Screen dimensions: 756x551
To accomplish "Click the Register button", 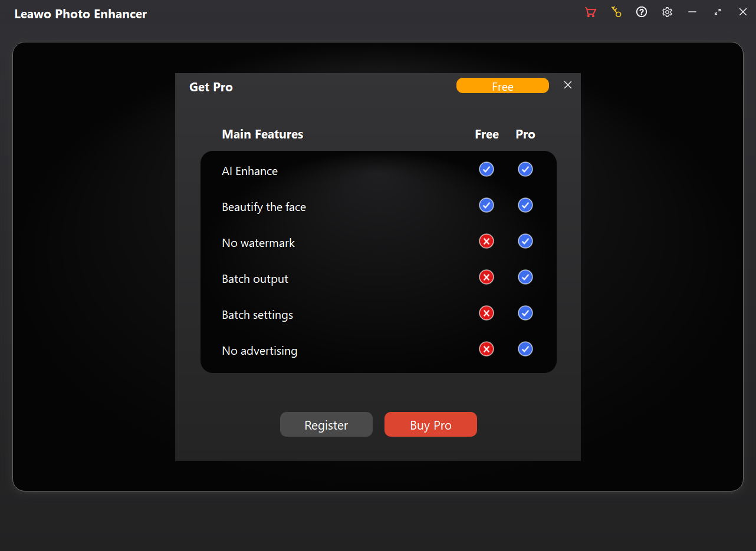I will coord(326,425).
